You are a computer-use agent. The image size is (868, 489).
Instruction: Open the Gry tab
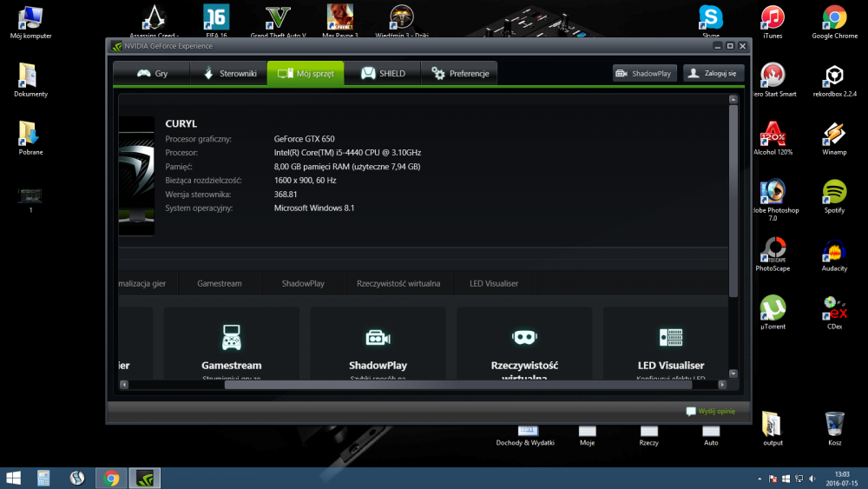tap(152, 73)
